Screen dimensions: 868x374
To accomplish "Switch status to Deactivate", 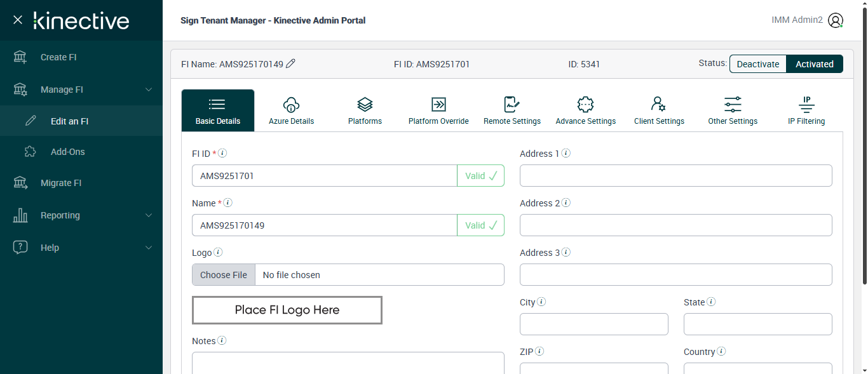I will 757,64.
